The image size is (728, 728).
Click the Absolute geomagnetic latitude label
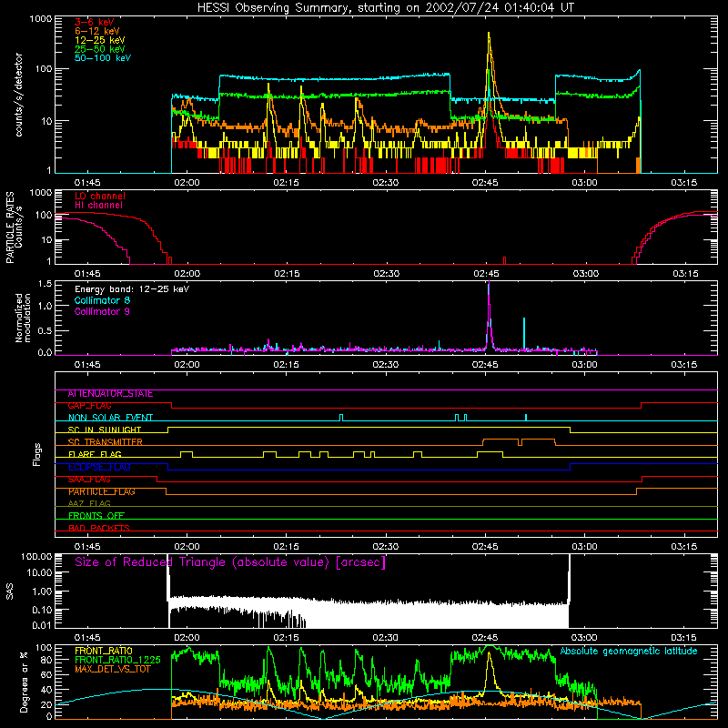(x=629, y=651)
